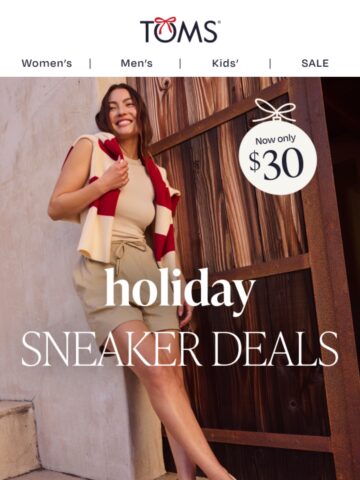Click the white ribbon bow above the ornament
The height and width of the screenshot is (480, 360).
[274, 110]
